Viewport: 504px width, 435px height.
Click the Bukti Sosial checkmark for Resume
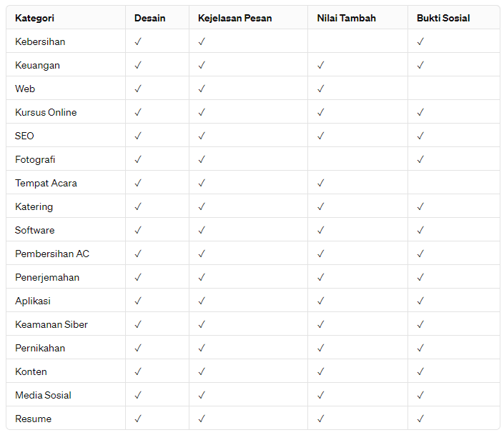coord(420,419)
